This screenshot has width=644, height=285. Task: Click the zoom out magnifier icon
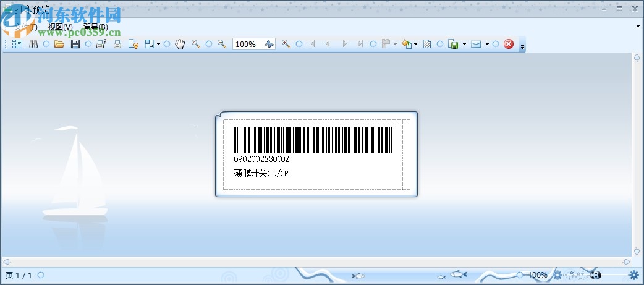(222, 44)
